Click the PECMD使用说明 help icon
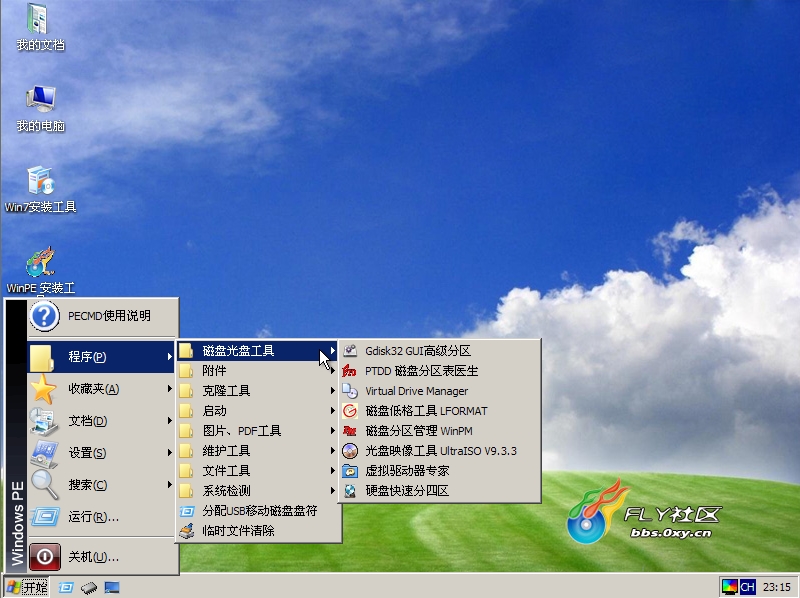 click(44, 316)
